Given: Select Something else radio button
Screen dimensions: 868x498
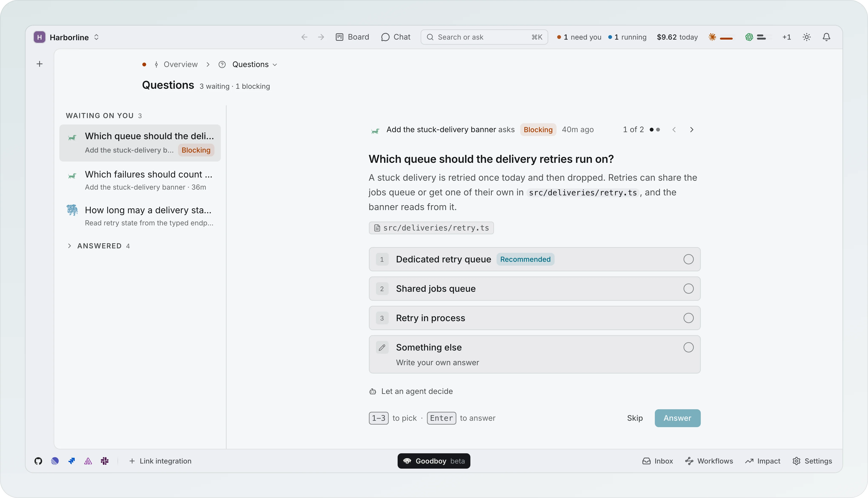Looking at the screenshot, I should [688, 348].
